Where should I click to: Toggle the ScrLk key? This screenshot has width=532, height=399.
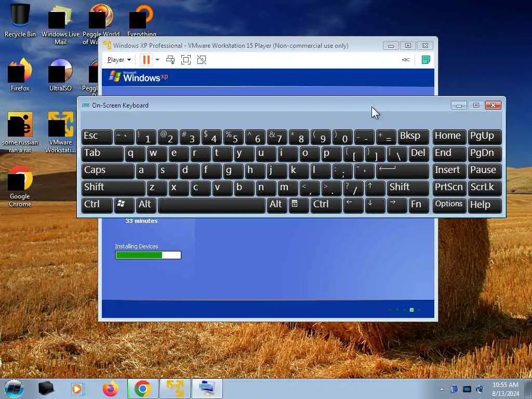[x=485, y=188]
